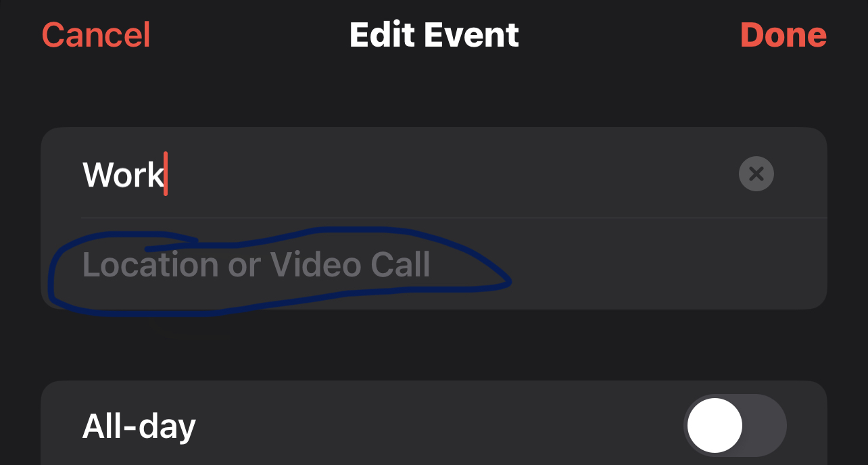Viewport: 868px width, 465px height.
Task: Enable the All-day event option
Action: 735,426
